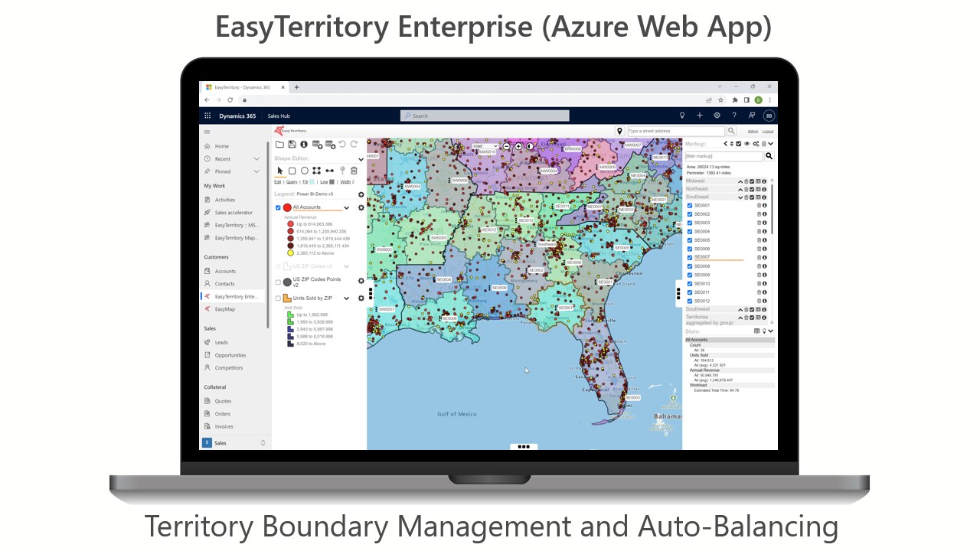Pick the pushpin marker tool
The height and width of the screenshot is (551, 980).
[342, 171]
